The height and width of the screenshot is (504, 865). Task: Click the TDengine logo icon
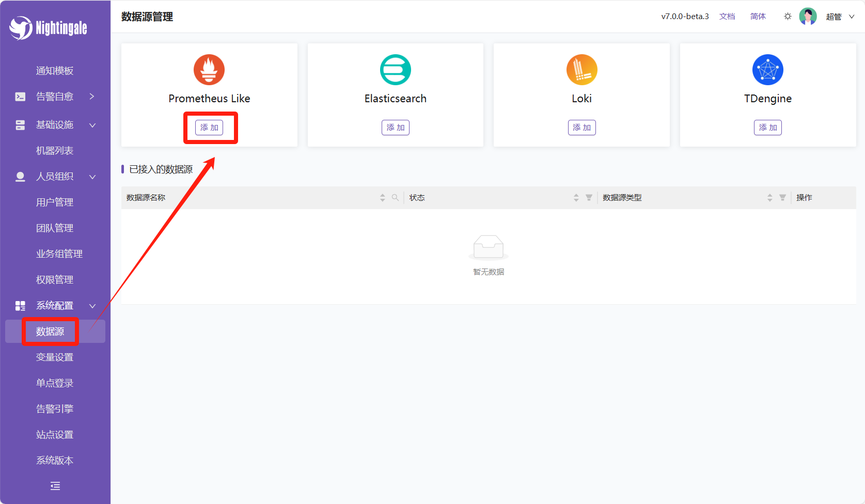pos(768,70)
